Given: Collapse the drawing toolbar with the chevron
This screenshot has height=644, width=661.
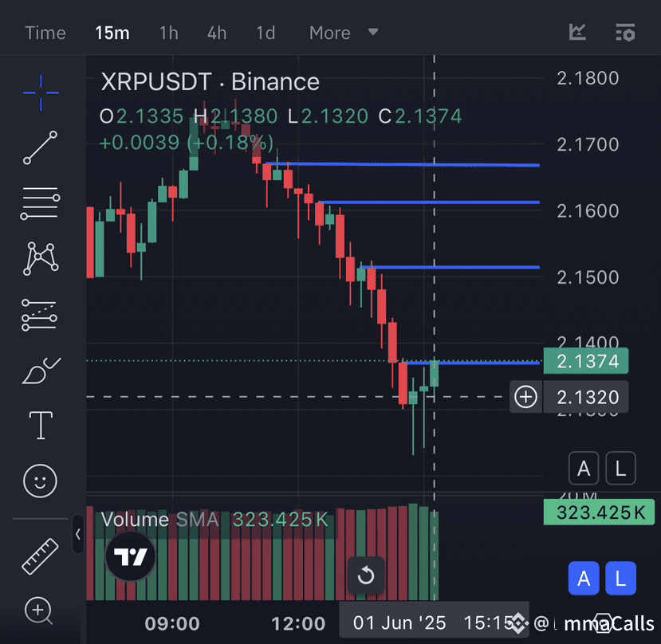Looking at the screenshot, I should [x=77, y=535].
